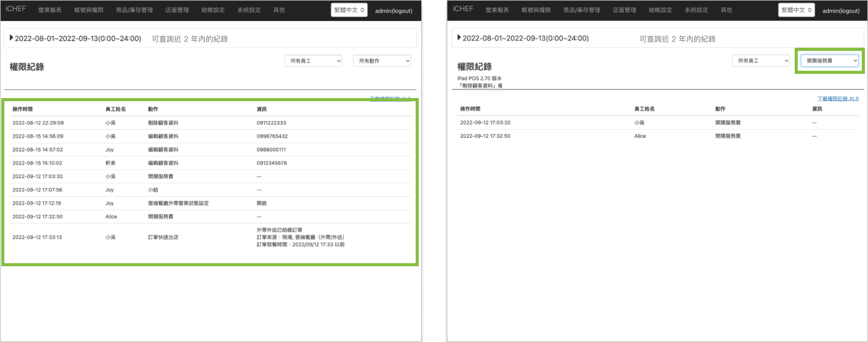
Task: Open the left 所有員工 employee dropdown
Action: 313,61
